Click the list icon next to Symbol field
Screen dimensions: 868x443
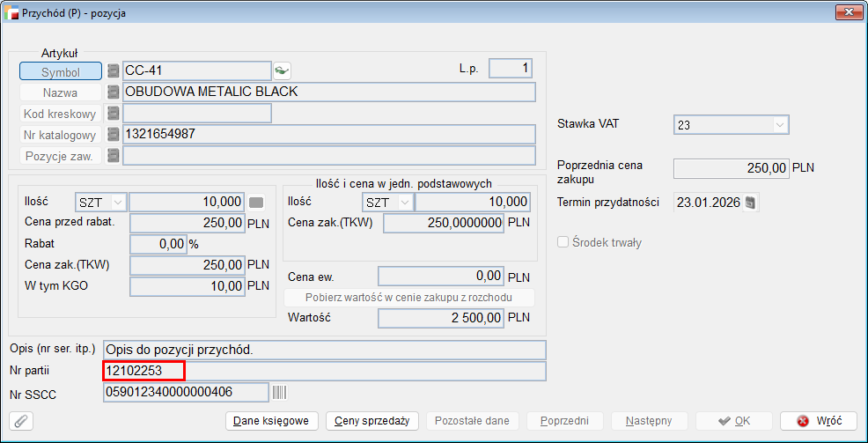tap(113, 71)
